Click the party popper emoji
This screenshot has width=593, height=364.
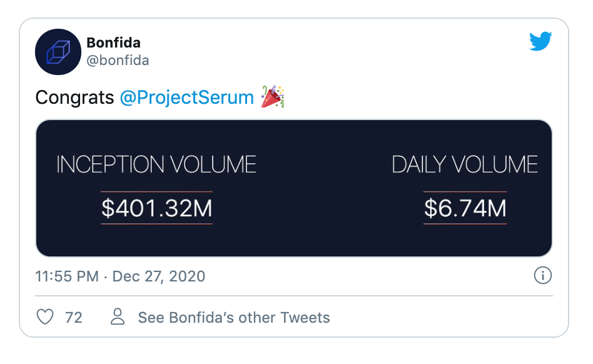click(x=273, y=97)
